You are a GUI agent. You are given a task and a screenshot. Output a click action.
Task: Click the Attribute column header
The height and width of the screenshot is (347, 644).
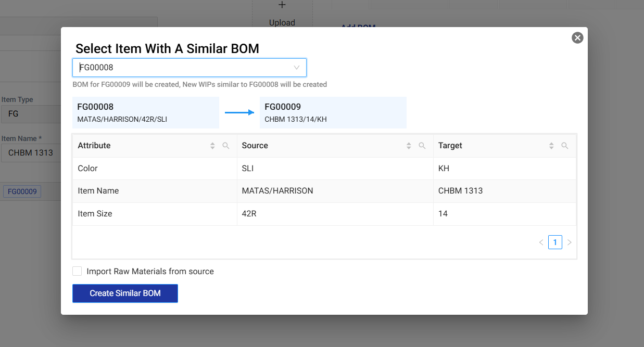click(x=94, y=146)
